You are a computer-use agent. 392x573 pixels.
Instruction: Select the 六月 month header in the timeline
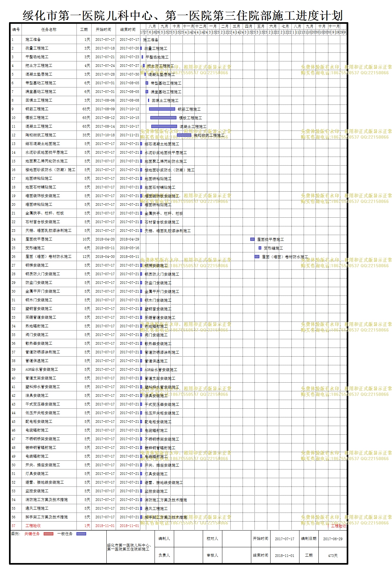(x=273, y=26)
